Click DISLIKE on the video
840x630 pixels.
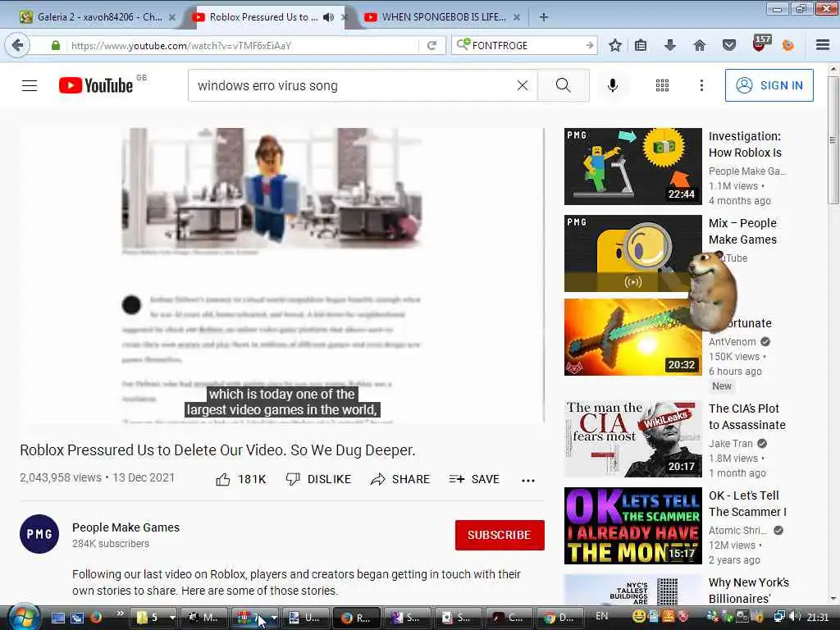pyautogui.click(x=318, y=479)
